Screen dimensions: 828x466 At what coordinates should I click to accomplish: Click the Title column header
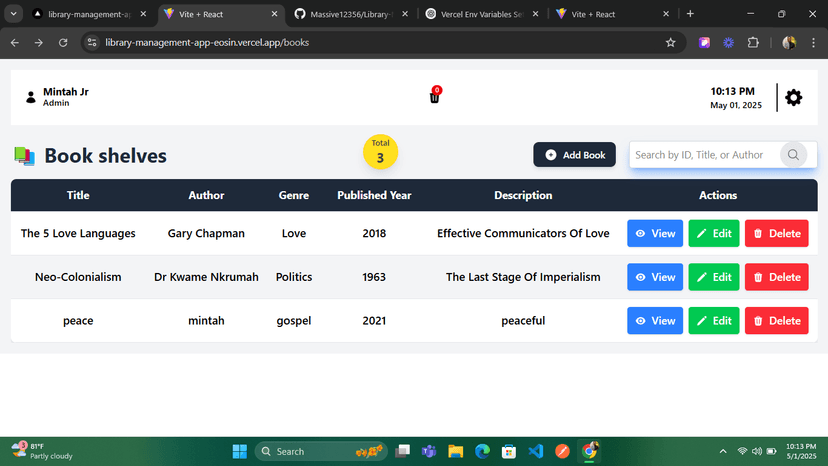(78, 195)
